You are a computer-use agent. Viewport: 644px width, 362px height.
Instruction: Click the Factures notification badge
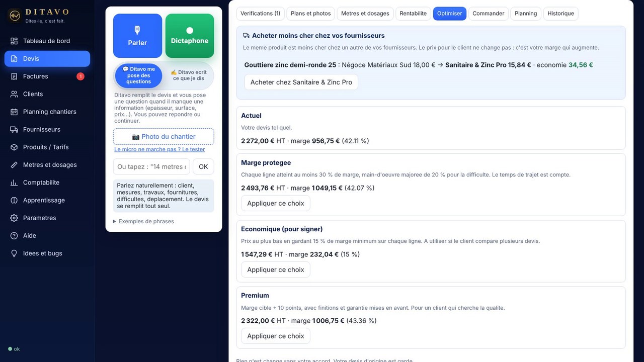pos(80,76)
